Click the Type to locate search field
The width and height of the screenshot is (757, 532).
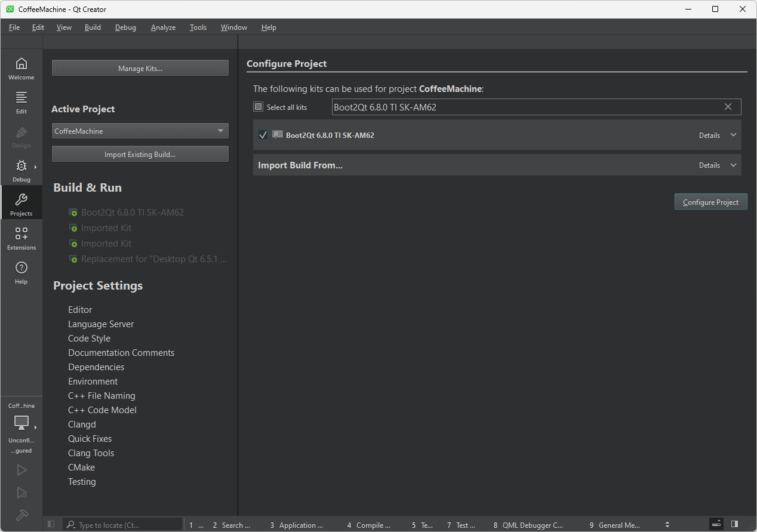(x=125, y=525)
